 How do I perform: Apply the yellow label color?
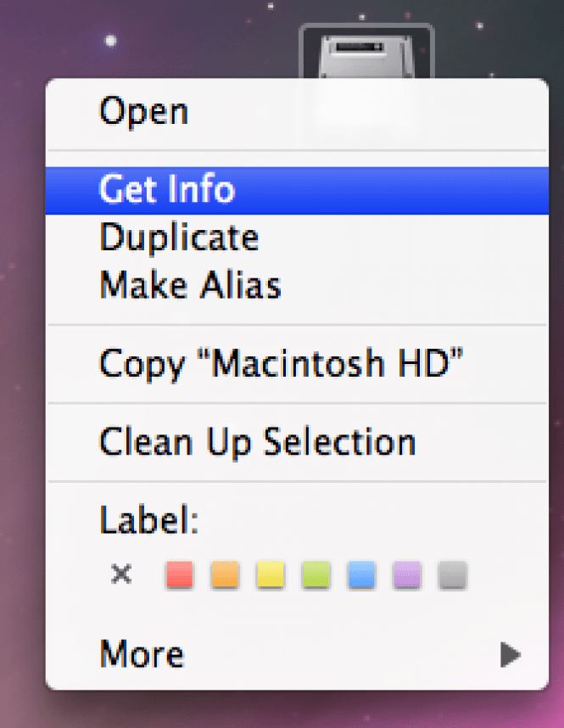270,574
